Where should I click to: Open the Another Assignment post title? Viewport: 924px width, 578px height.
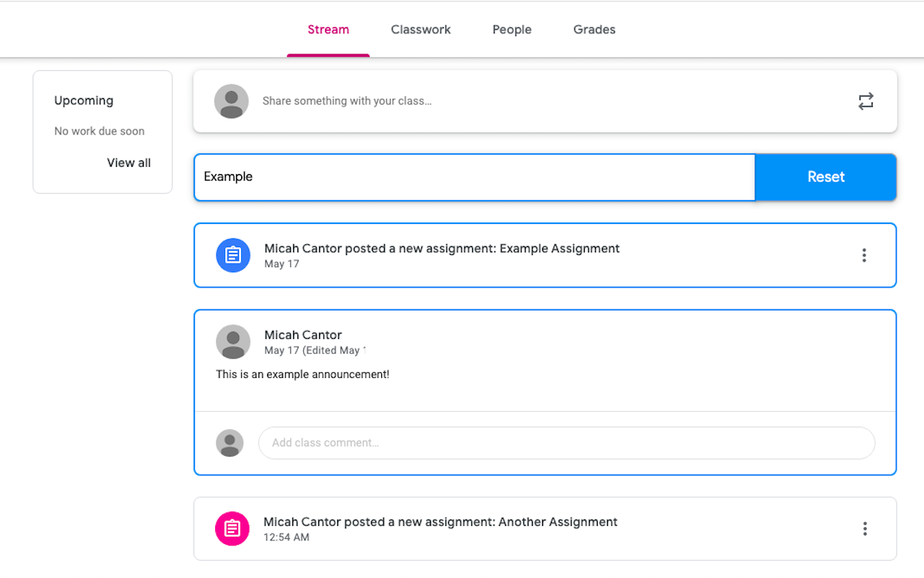coord(440,522)
